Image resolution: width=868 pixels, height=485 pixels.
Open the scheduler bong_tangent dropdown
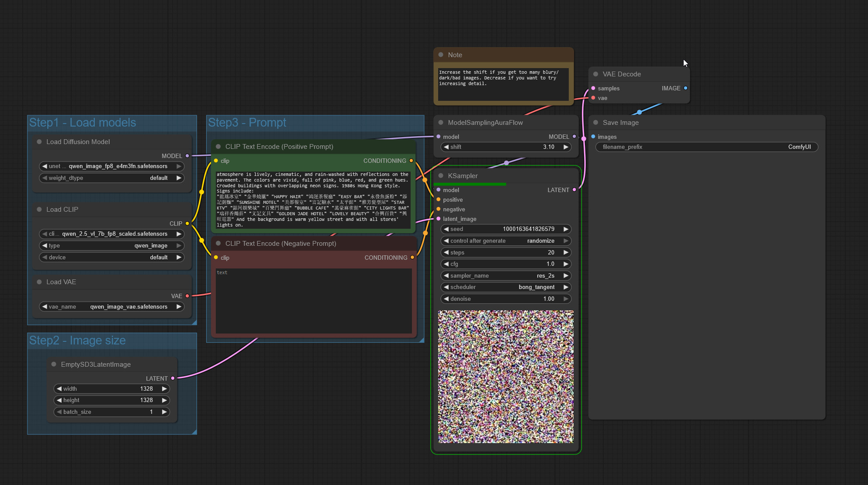point(506,287)
